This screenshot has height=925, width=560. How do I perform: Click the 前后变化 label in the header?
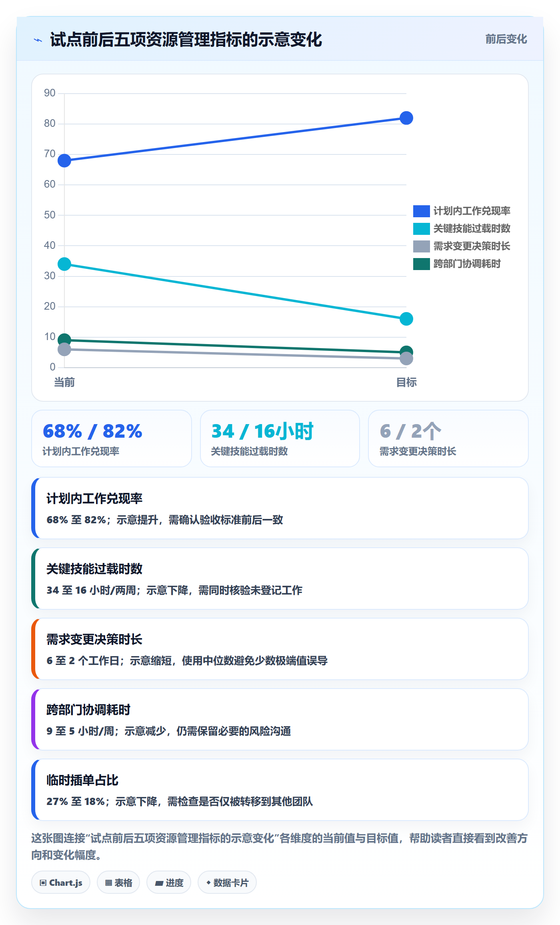(506, 39)
